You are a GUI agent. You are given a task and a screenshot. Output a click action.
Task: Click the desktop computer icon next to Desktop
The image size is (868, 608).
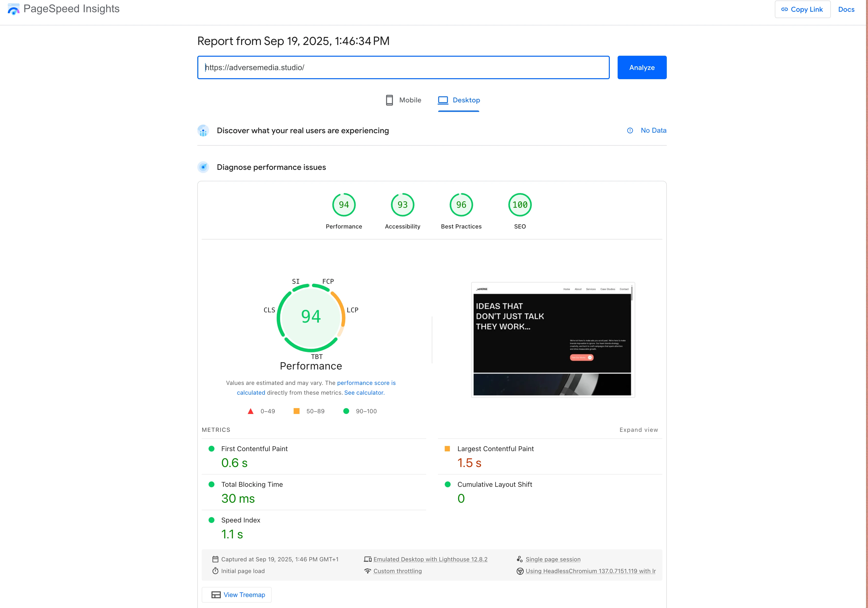tap(443, 100)
